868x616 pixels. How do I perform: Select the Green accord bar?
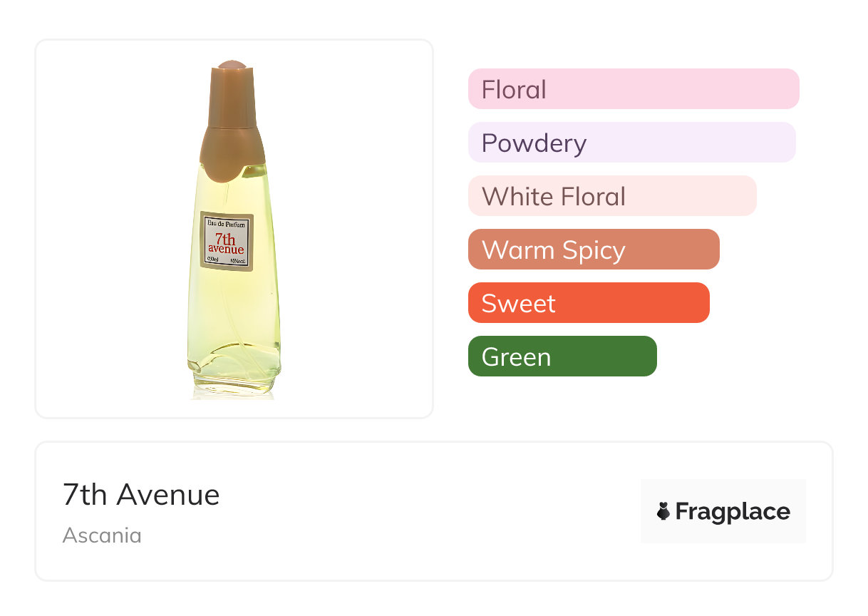(562, 356)
